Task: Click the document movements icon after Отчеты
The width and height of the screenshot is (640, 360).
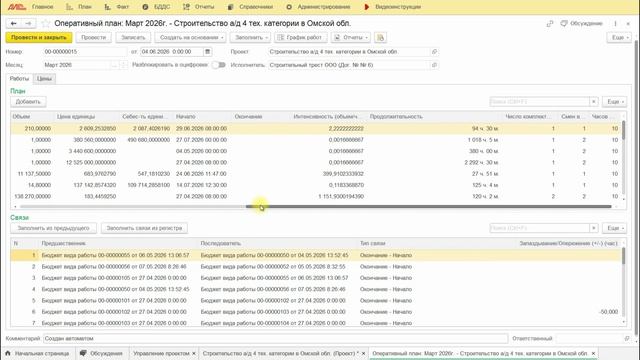Action: [x=380, y=38]
